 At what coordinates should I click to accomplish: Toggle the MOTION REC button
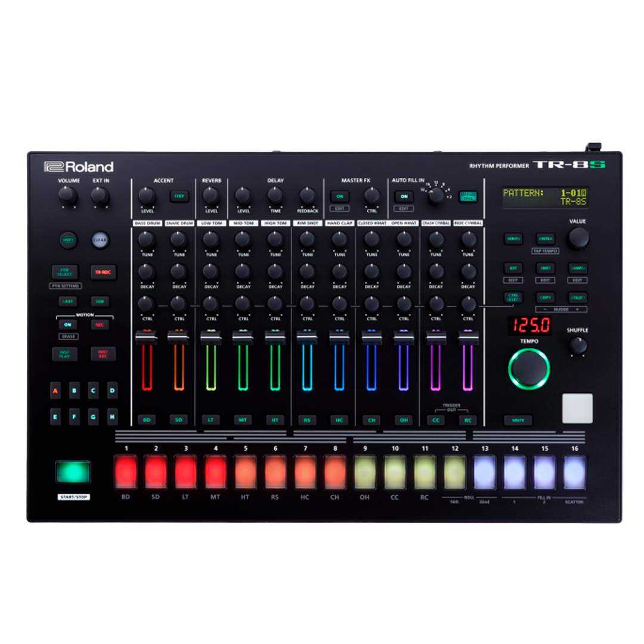[x=100, y=324]
